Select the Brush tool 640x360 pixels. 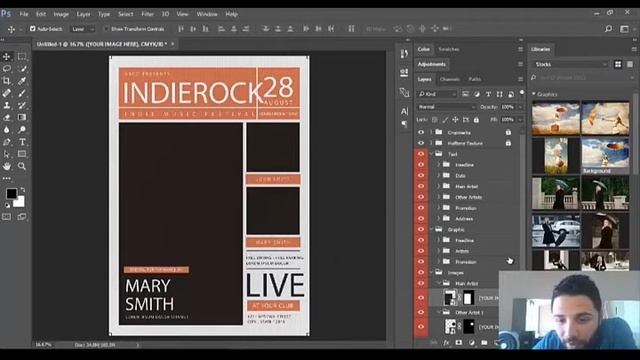[x=22, y=93]
